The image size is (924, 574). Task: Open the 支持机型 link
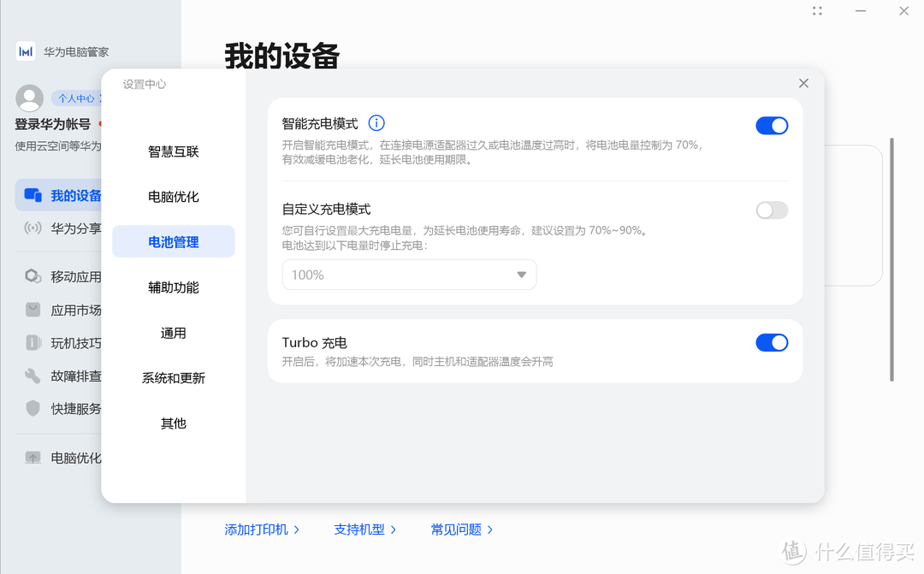(x=364, y=530)
